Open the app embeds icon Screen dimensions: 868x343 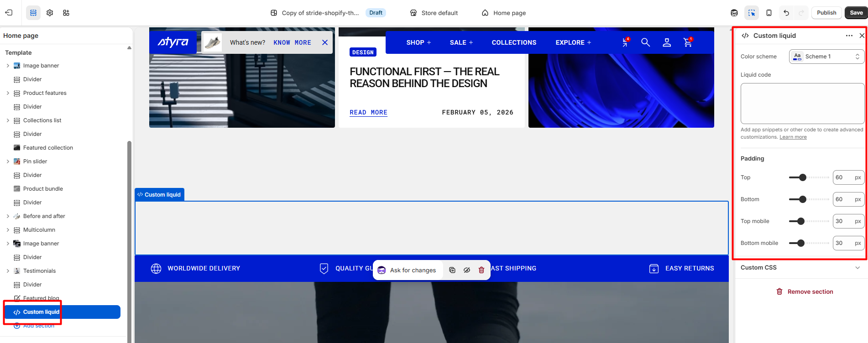pos(66,13)
